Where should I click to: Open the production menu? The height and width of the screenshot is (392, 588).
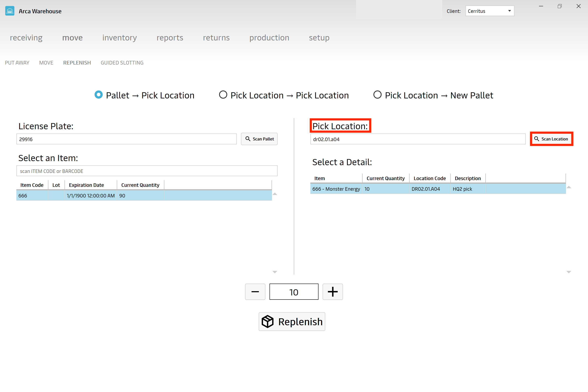coord(269,38)
